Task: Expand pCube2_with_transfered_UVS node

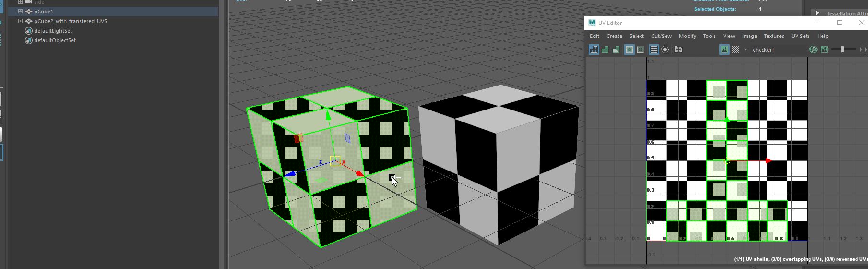Action: [x=20, y=21]
